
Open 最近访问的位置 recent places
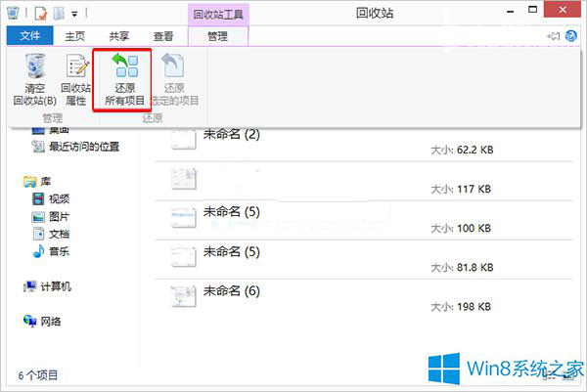click(76, 147)
